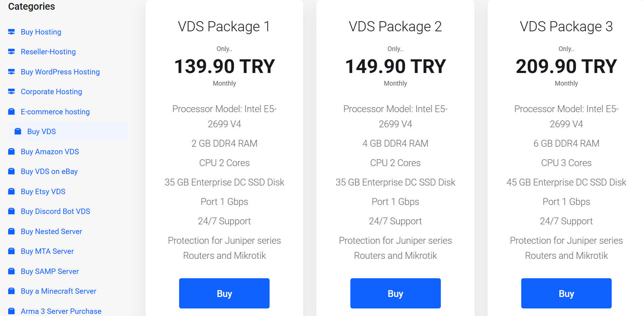Click the icon beside Buy WordPress Hosting
This screenshot has width=644, height=316.
[x=11, y=72]
